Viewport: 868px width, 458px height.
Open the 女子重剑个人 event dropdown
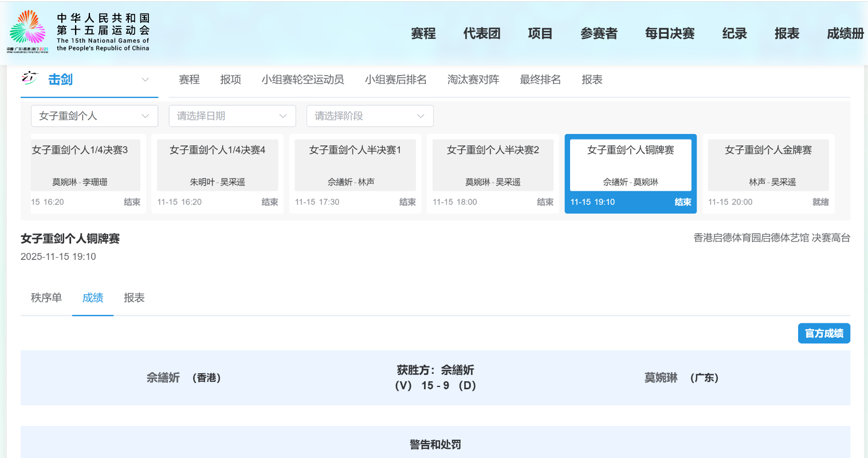[x=94, y=116]
